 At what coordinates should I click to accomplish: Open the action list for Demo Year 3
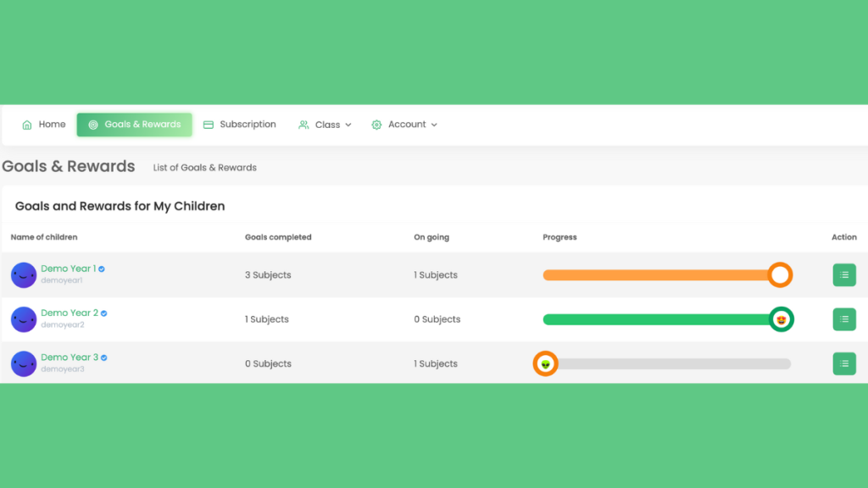[843, 363]
